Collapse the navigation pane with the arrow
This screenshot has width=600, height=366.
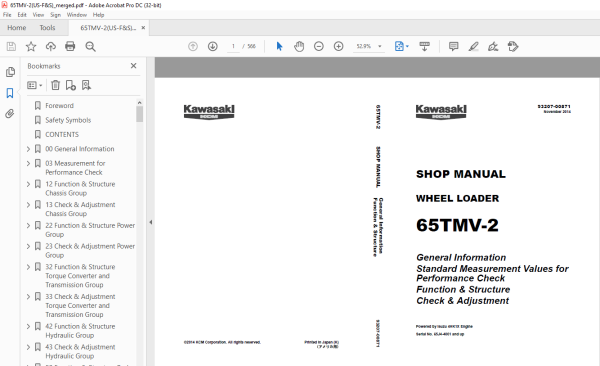pos(151,222)
